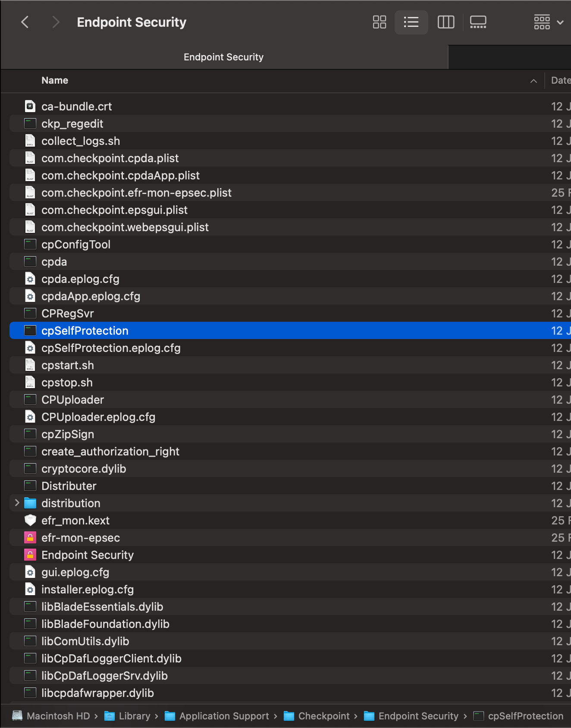Switch to gallery view

(x=478, y=22)
